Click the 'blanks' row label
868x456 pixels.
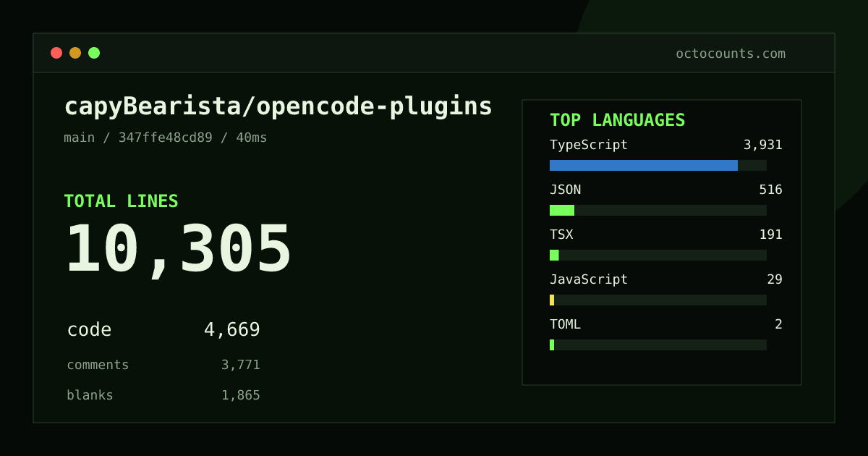point(90,395)
